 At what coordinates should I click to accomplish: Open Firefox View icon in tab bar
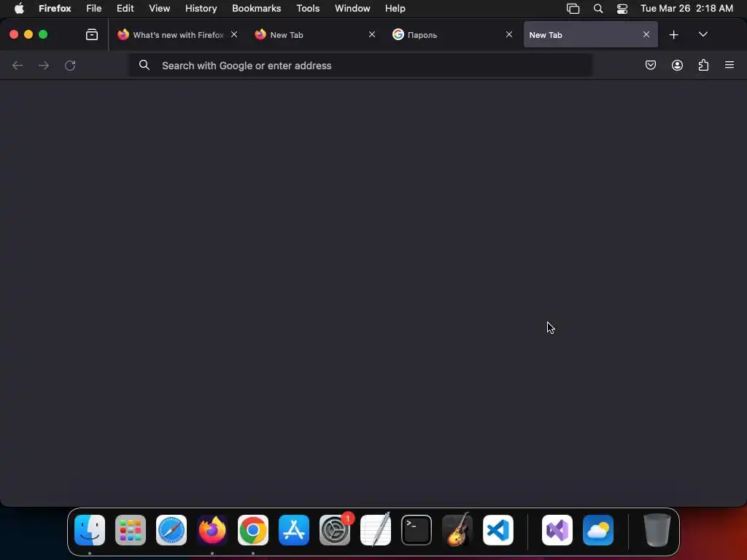[x=91, y=35]
